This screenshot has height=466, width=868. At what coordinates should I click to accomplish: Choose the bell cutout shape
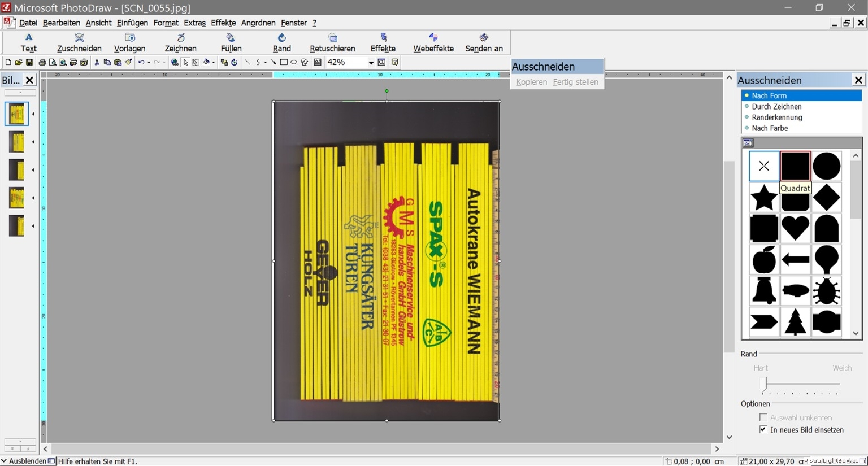(x=764, y=291)
